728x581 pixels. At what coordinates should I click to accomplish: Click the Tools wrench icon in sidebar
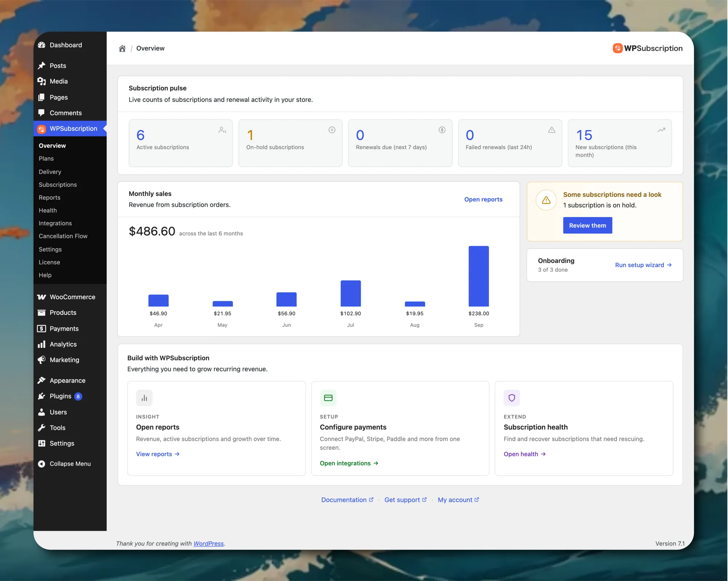click(x=41, y=428)
